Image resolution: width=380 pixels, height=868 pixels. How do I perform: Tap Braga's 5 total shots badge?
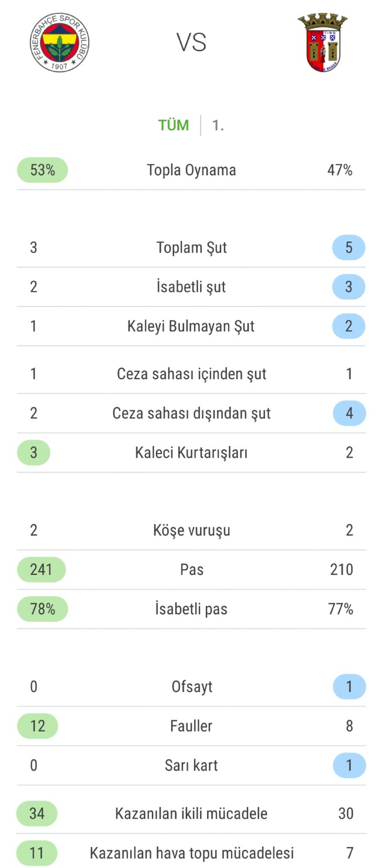coord(348,247)
